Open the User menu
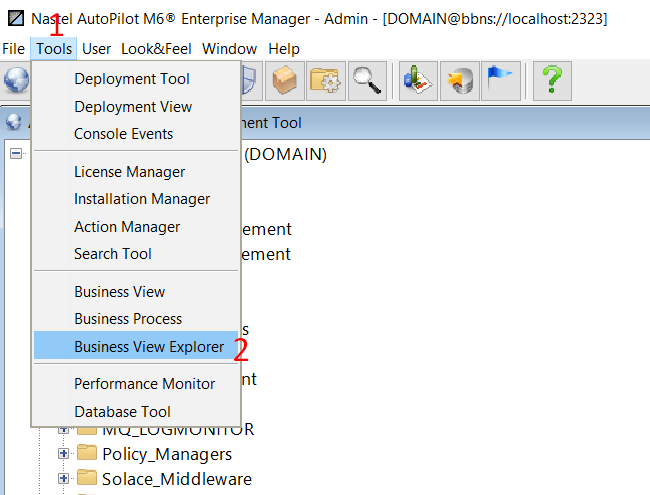 [x=96, y=49]
